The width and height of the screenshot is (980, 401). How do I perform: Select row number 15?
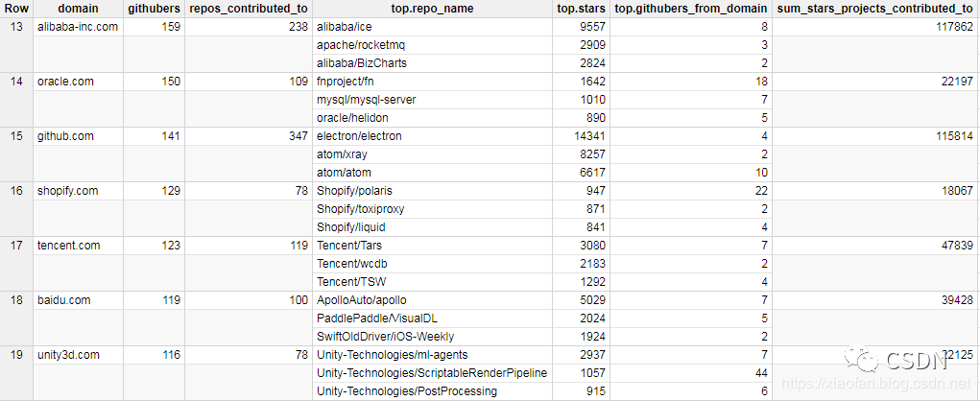15,136
